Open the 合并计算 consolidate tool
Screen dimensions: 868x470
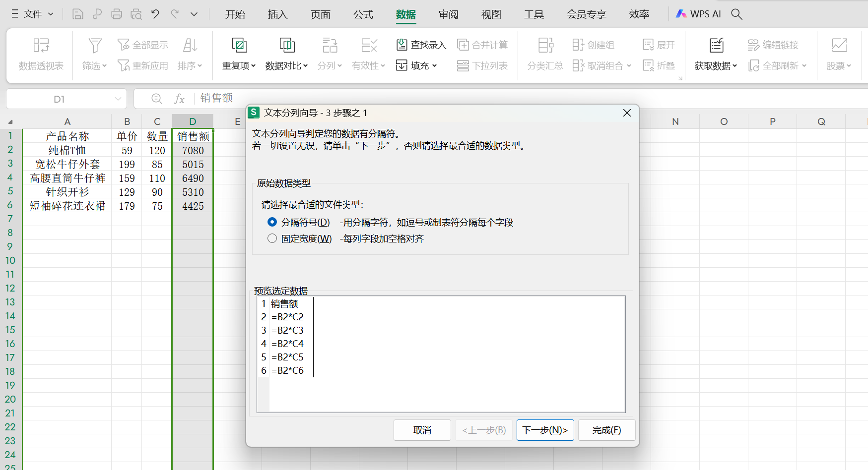coord(483,45)
